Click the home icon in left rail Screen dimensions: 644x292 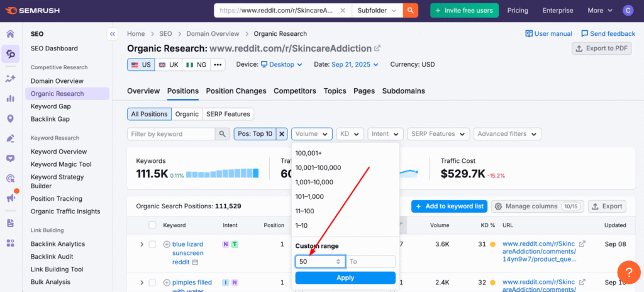click(10, 34)
